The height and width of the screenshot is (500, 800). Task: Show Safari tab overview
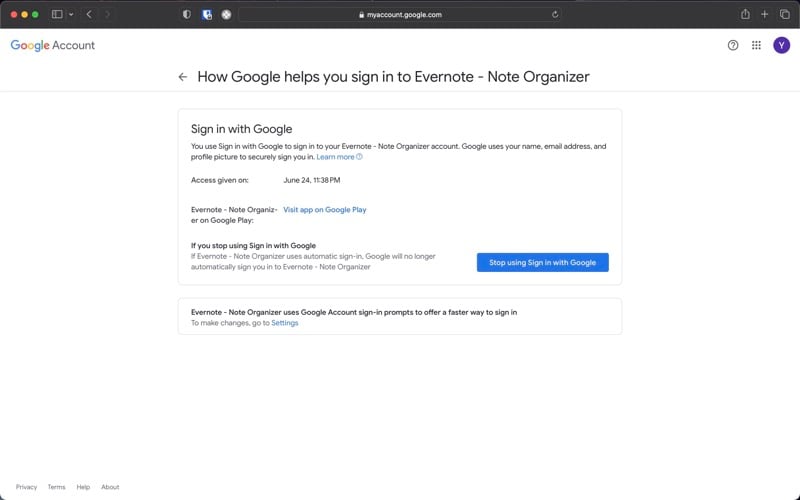tap(785, 14)
